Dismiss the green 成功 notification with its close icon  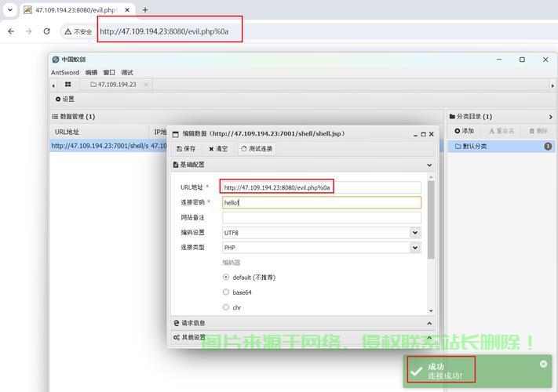tap(543, 364)
